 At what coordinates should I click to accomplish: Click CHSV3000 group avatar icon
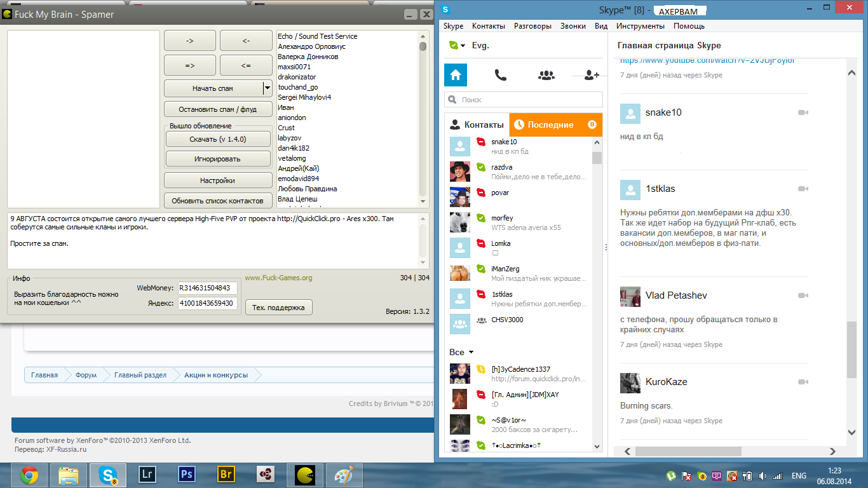pyautogui.click(x=460, y=324)
